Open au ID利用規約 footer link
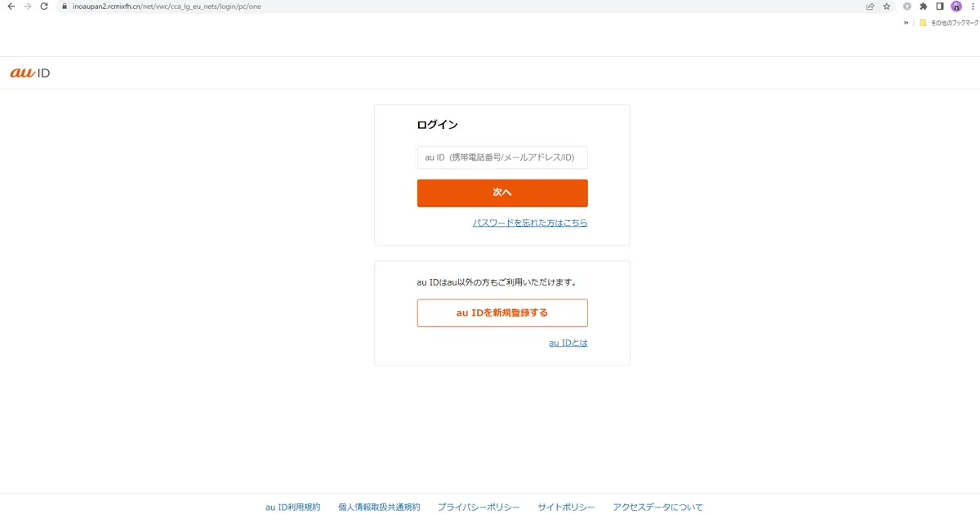 [x=293, y=507]
